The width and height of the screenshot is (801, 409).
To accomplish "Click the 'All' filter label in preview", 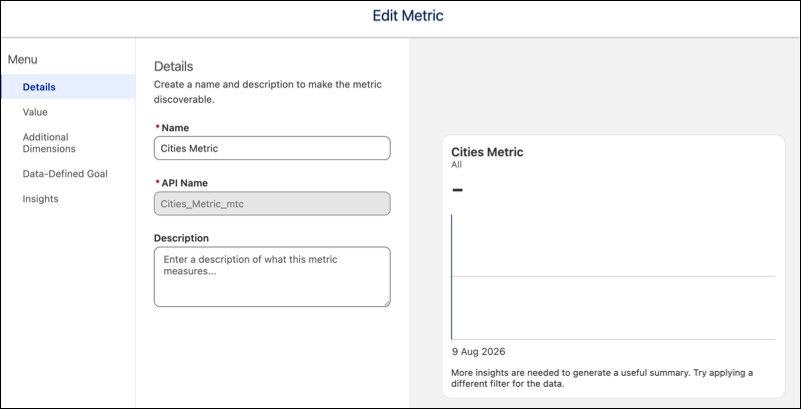I will tap(456, 165).
